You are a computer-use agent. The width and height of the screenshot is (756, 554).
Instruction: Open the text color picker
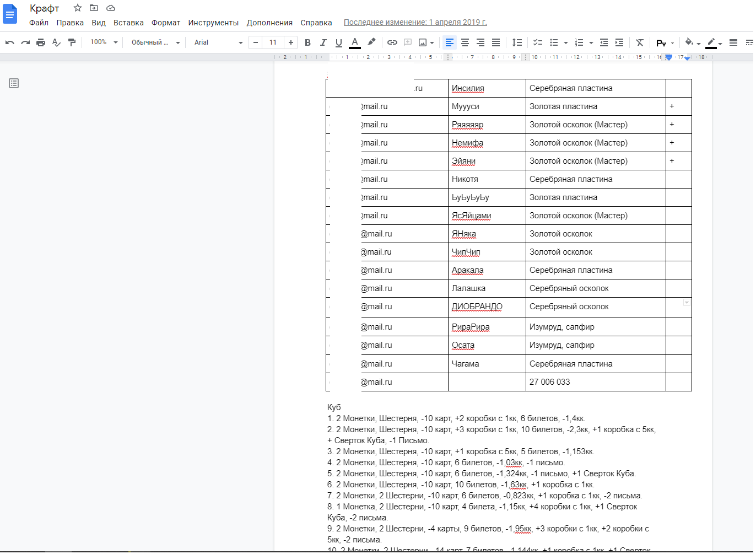point(355,42)
